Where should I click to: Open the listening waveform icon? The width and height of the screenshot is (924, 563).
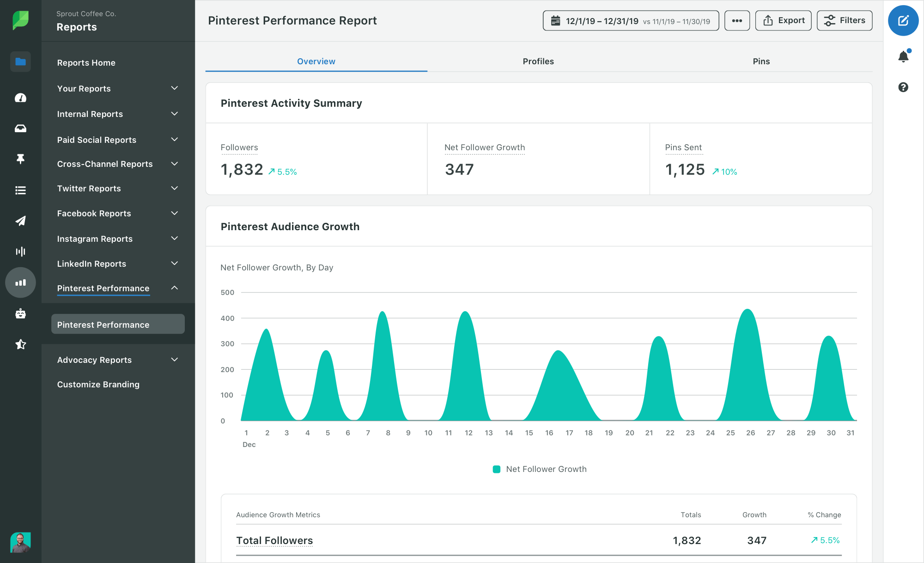point(20,251)
